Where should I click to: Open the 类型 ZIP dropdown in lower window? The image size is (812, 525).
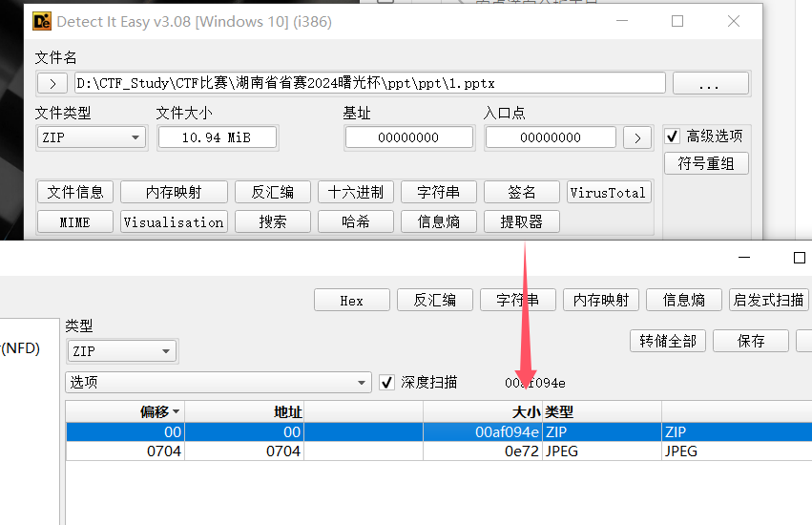[122, 351]
